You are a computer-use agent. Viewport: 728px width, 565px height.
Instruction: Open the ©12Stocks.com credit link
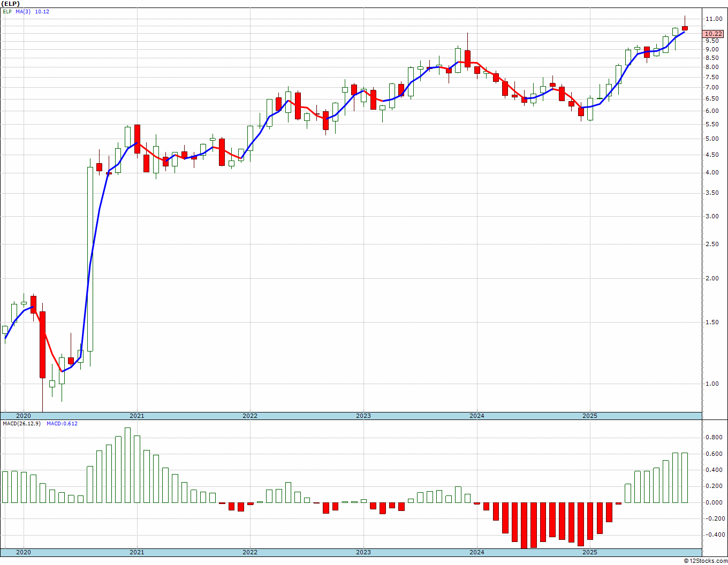(x=706, y=561)
